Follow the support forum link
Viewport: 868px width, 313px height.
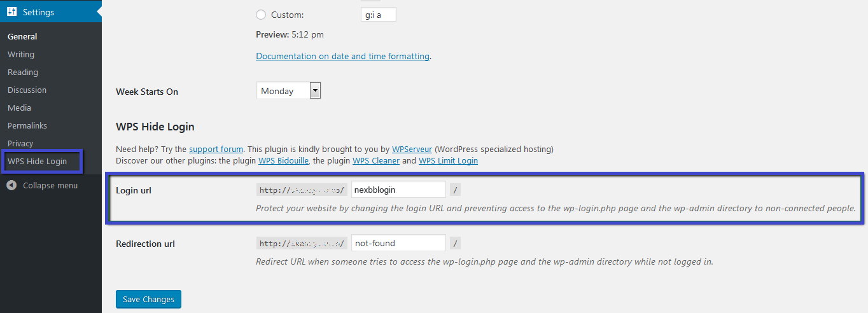tap(217, 150)
